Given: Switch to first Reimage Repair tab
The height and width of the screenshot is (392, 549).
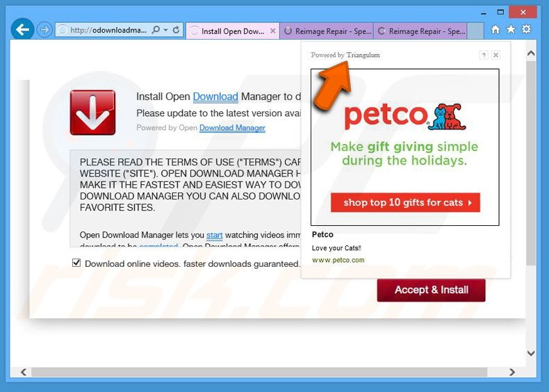Looking at the screenshot, I should point(327,31).
